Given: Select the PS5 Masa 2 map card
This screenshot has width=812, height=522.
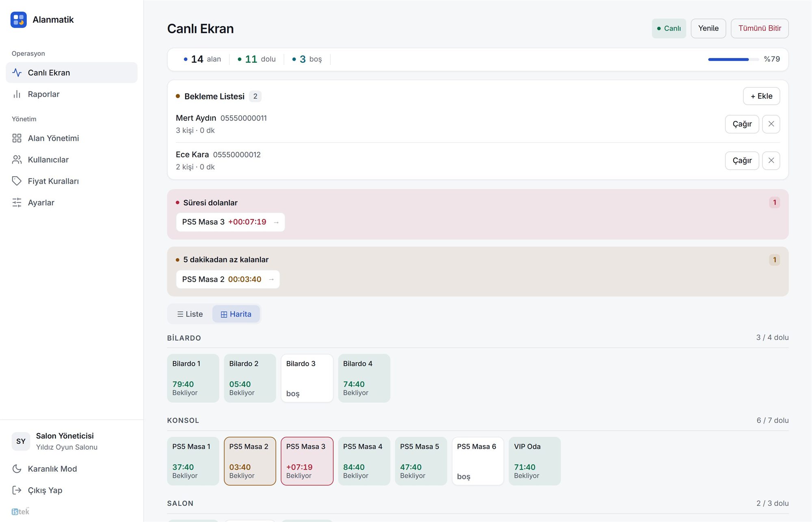Looking at the screenshot, I should pyautogui.click(x=250, y=461).
